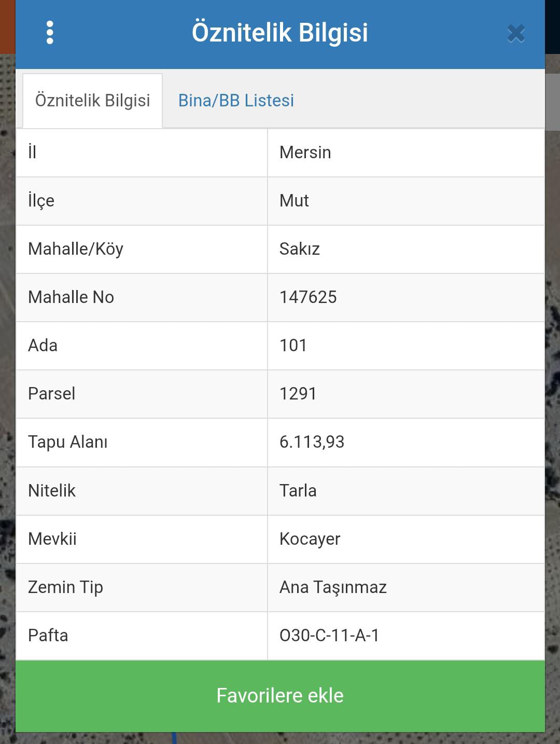
Task: Click the Tapu Alanı row label
Action: pyautogui.click(x=68, y=442)
